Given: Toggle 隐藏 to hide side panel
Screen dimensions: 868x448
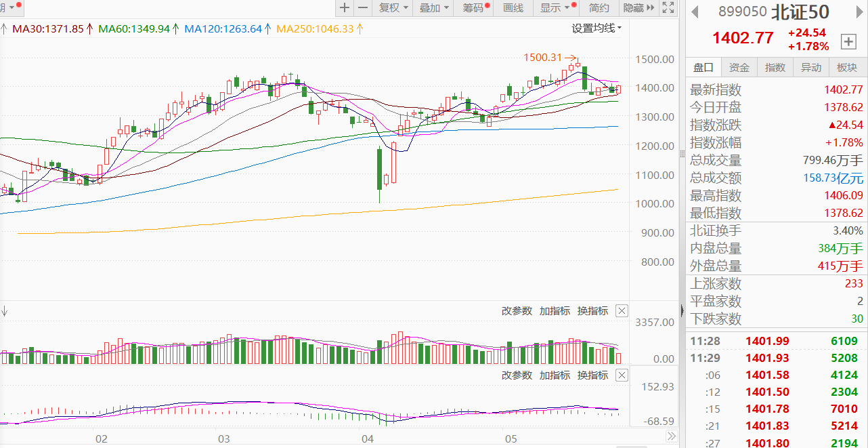Looking at the screenshot, I should [638, 8].
